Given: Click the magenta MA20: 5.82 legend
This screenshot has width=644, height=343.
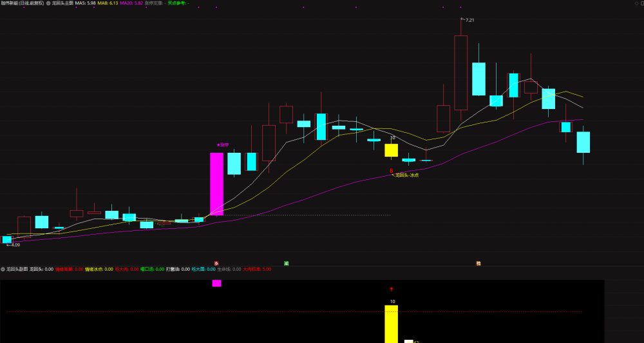Looking at the screenshot, I should coord(131,3).
